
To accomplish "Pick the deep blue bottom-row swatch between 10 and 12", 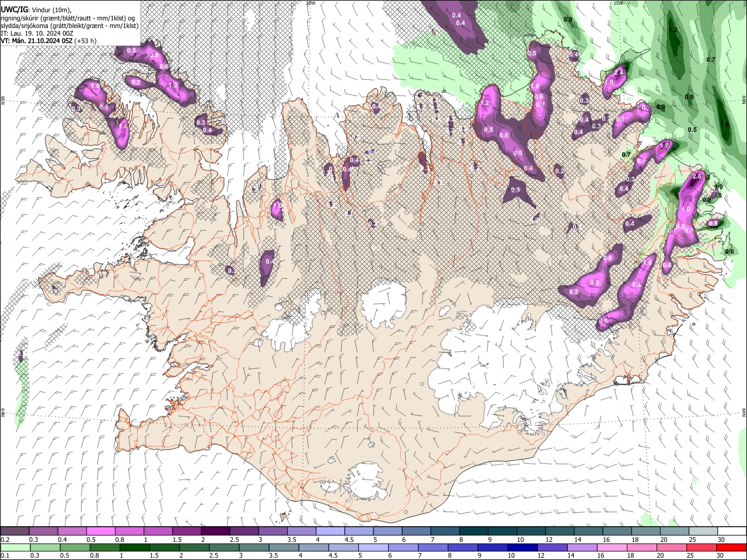I will [x=522, y=547].
